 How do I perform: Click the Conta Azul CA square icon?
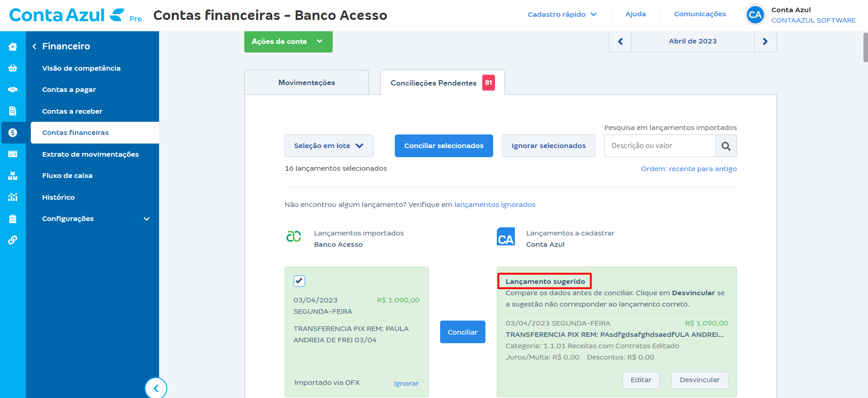(506, 236)
